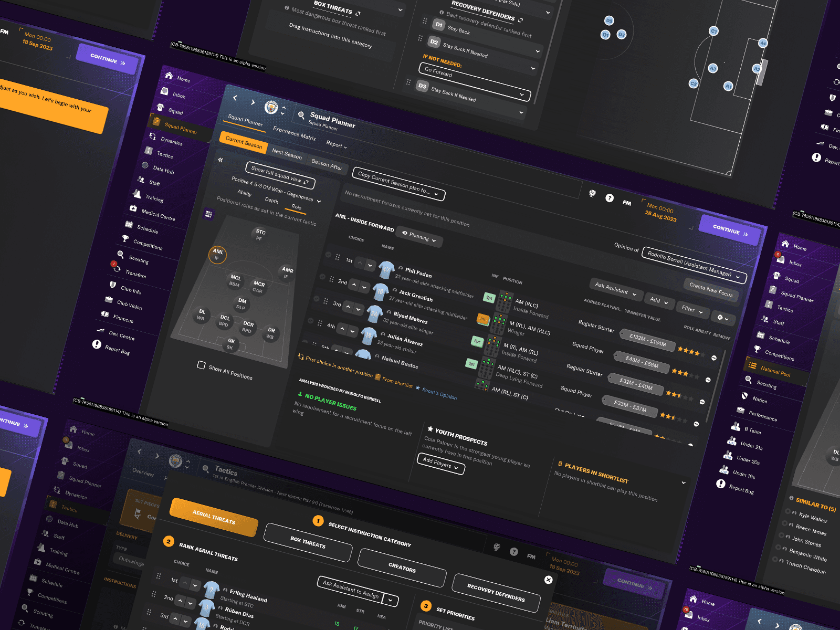Select the AML position on the pitch
This screenshot has width=840, height=630.
pos(217,255)
